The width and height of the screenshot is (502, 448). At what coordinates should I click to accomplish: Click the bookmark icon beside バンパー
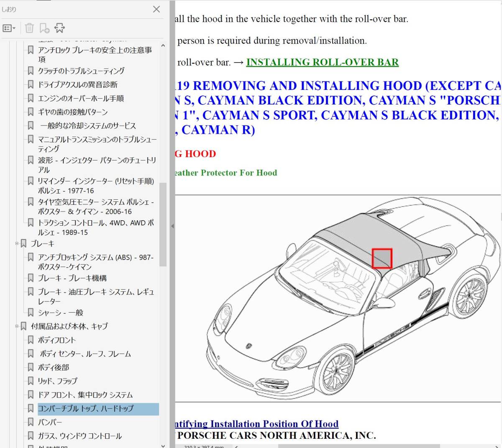pos(31,422)
